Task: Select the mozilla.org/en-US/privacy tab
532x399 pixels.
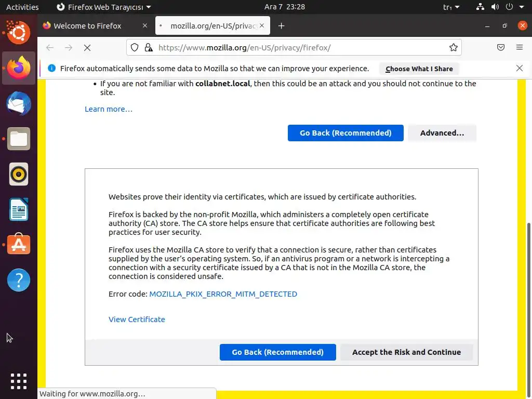Action: click(x=212, y=26)
